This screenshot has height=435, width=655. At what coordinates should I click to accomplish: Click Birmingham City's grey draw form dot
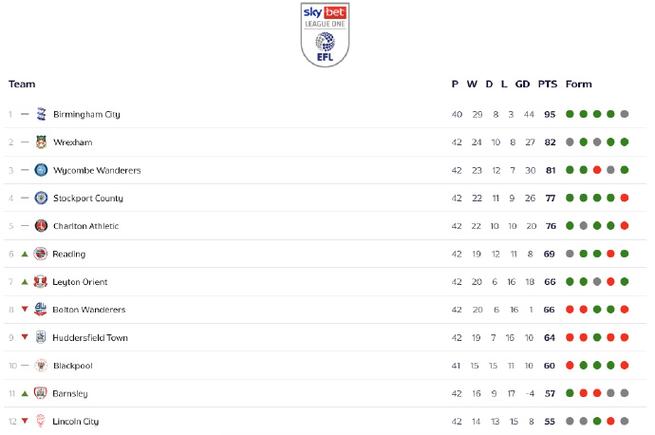(625, 114)
